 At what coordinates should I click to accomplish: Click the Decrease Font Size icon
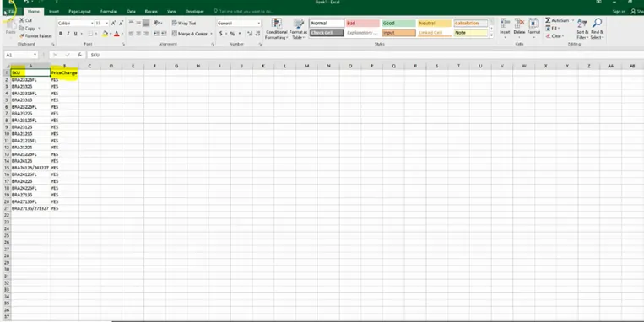(121, 24)
